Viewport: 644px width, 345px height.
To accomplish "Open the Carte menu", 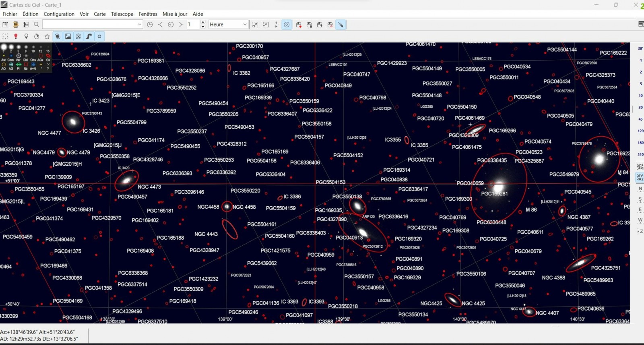I will 100,14.
